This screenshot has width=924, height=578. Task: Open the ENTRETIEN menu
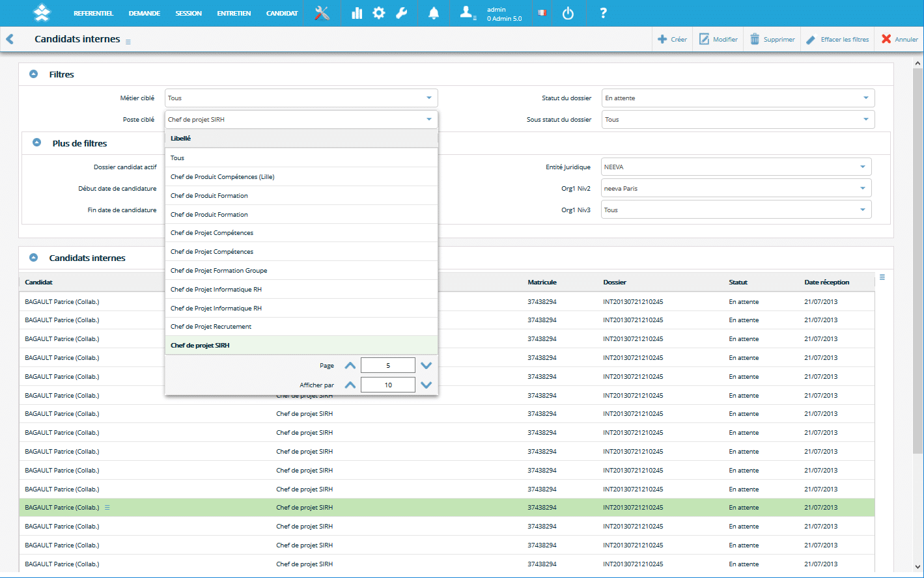click(234, 13)
